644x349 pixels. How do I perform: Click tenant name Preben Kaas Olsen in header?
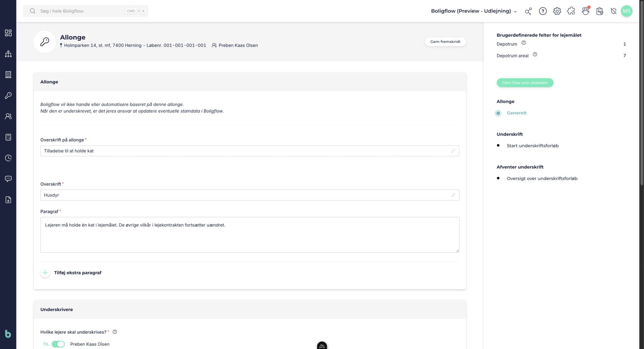(x=238, y=45)
